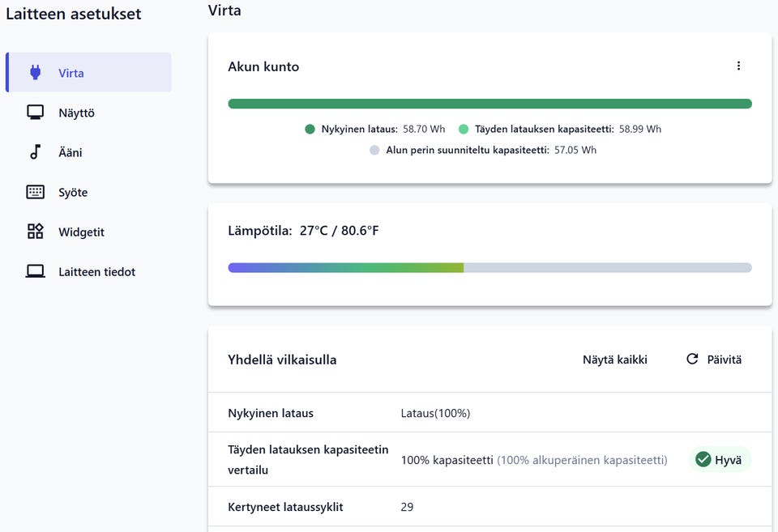Click the green battery health bar
The width and height of the screenshot is (778, 532).
pyautogui.click(x=489, y=104)
